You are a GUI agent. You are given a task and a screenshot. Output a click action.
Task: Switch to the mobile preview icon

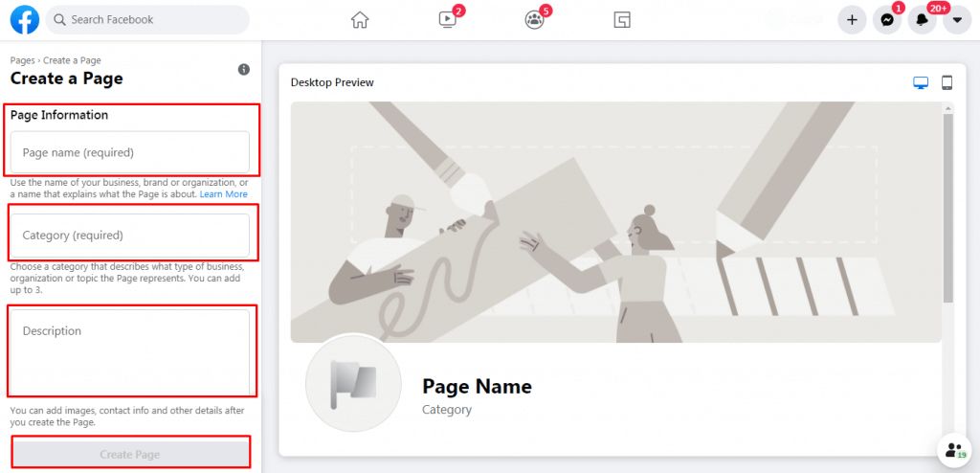coord(947,82)
